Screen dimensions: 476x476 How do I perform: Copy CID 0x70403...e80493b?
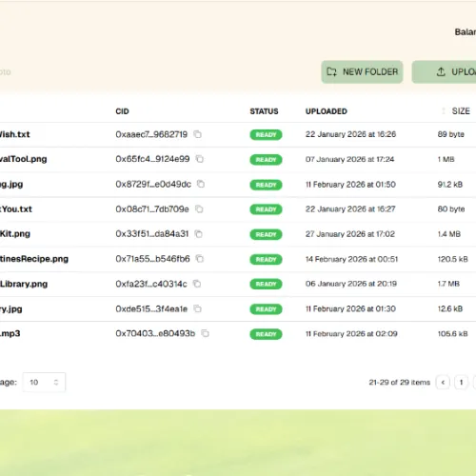[x=206, y=333]
